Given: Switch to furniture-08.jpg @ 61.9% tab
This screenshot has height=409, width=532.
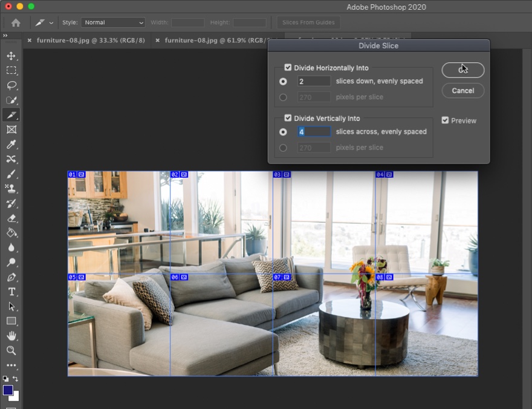Looking at the screenshot, I should point(215,41).
